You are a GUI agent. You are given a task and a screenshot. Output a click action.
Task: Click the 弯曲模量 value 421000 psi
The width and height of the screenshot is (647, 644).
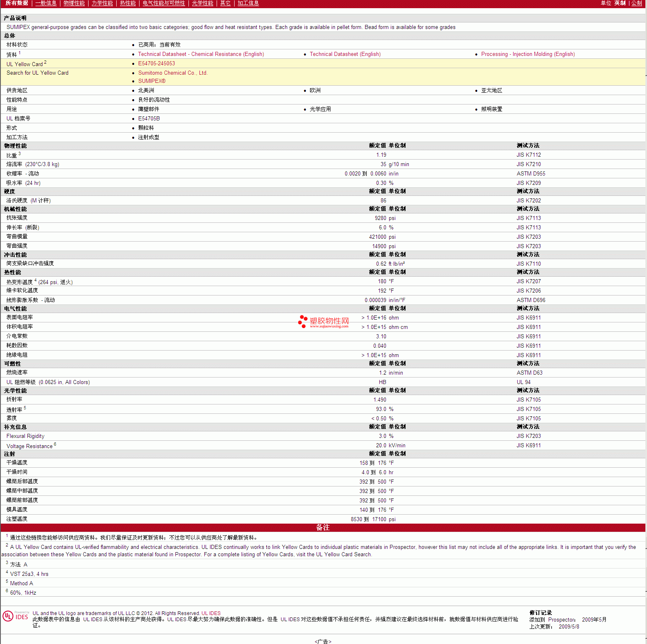pyautogui.click(x=382, y=237)
